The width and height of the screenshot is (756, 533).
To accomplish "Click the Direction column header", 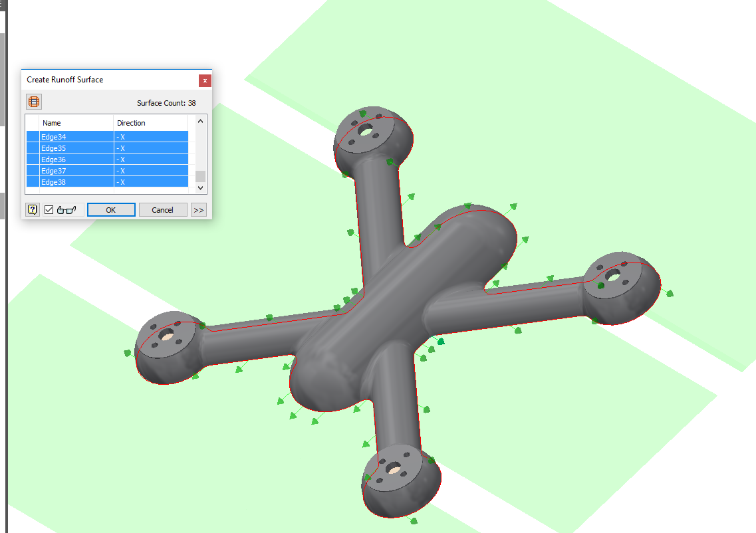I will (x=150, y=123).
